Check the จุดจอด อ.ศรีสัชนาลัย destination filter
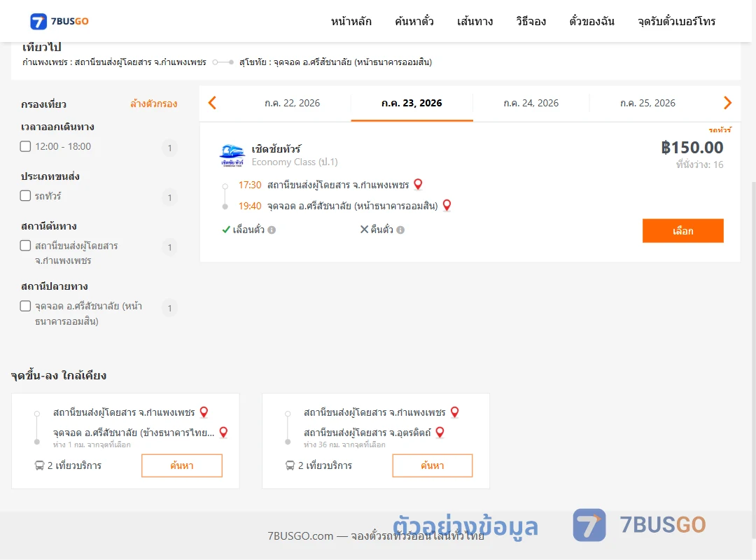756x560 pixels. point(26,306)
